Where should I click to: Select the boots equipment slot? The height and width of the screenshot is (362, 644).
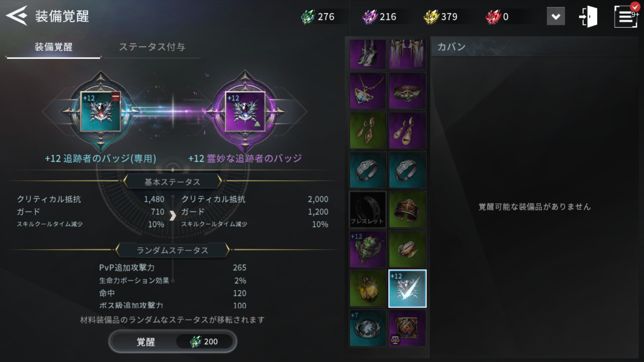[368, 54]
